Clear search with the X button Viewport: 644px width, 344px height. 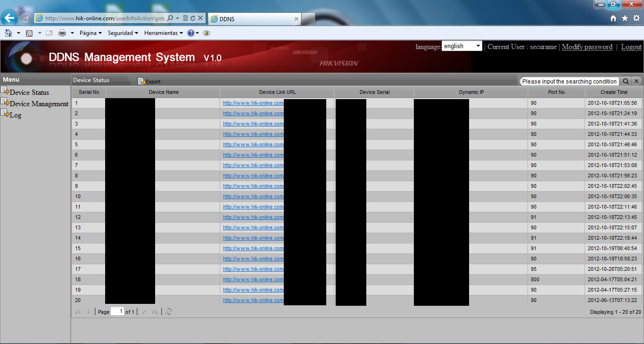coord(636,81)
